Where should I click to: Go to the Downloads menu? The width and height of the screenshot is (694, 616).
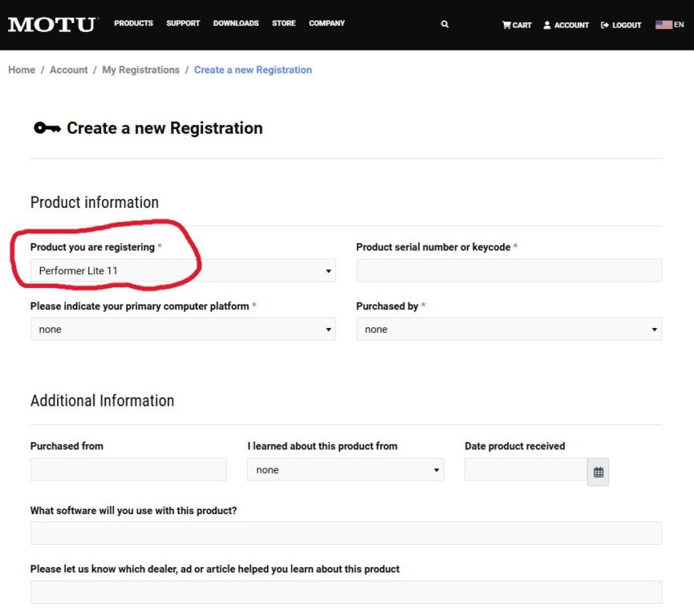(236, 23)
